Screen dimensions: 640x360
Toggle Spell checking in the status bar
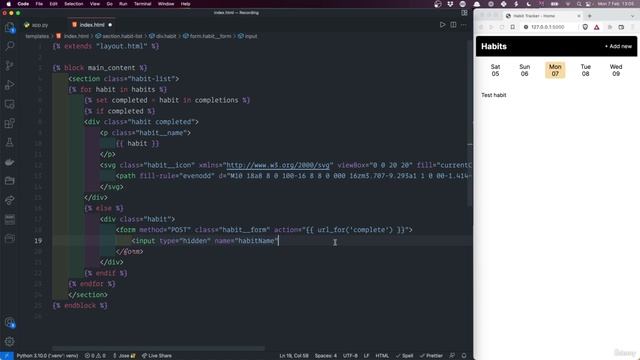(404, 356)
